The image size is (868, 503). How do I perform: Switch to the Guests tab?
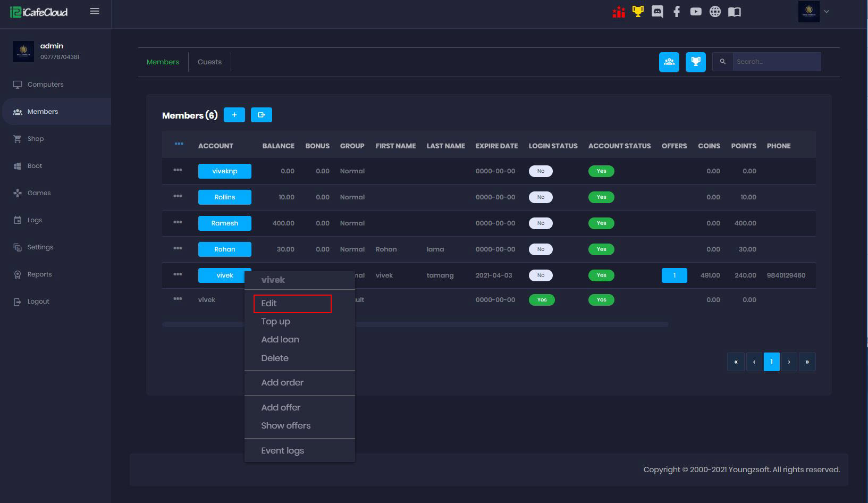[x=209, y=62]
